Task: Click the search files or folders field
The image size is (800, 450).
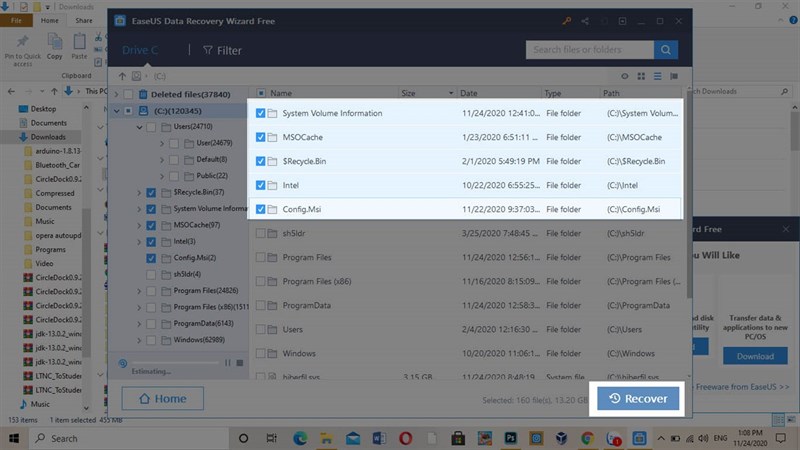Action: pyautogui.click(x=589, y=49)
